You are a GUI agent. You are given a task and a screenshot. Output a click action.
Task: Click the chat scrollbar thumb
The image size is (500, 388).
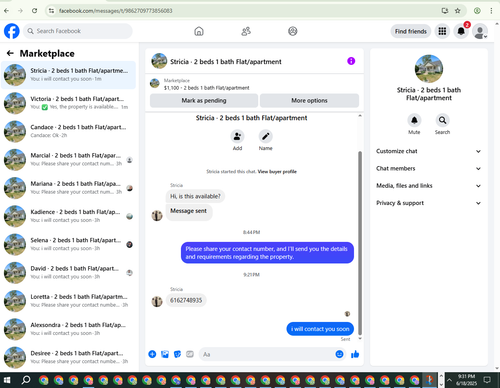pyautogui.click(x=360, y=243)
